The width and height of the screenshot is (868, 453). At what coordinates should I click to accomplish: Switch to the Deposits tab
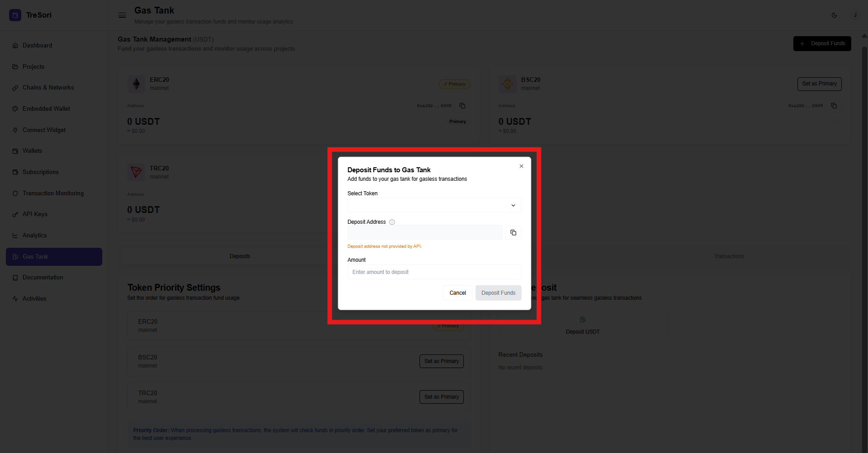pyautogui.click(x=239, y=256)
